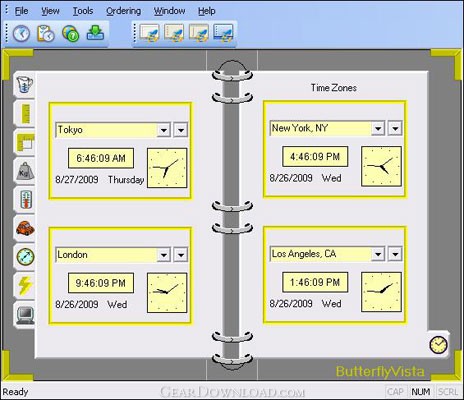Open the New York, NY city dropdown arrow

coord(378,128)
